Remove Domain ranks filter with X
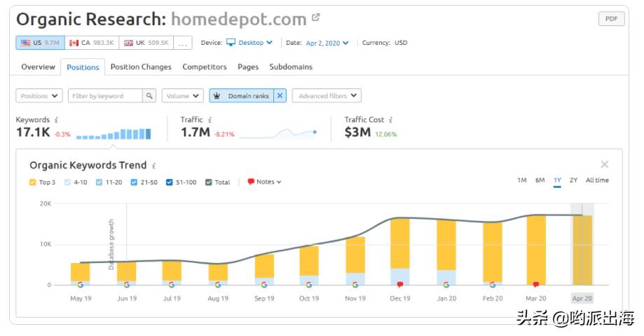Image resolution: width=644 pixels, height=336 pixels. point(280,96)
